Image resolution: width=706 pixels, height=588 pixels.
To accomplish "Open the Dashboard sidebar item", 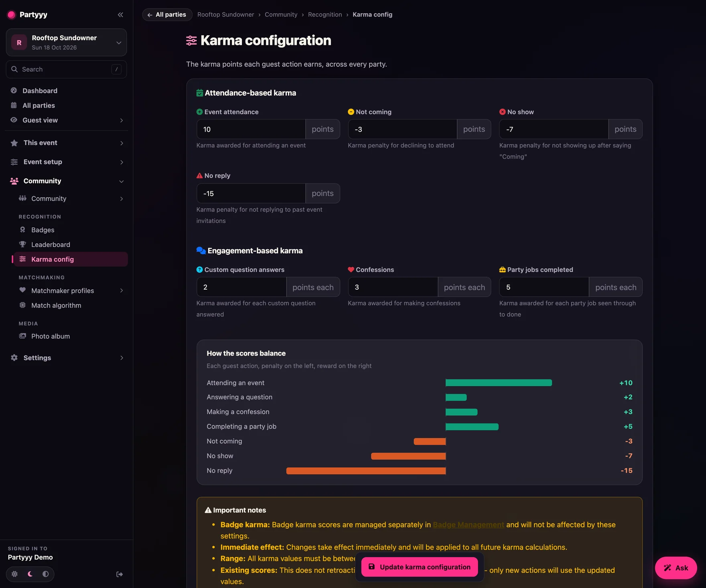I will [67, 91].
